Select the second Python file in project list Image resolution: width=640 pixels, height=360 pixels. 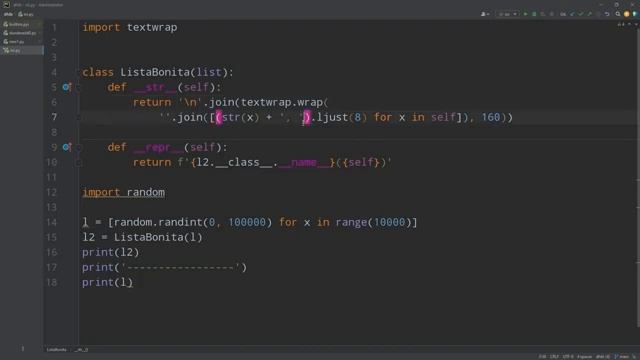tap(20, 33)
